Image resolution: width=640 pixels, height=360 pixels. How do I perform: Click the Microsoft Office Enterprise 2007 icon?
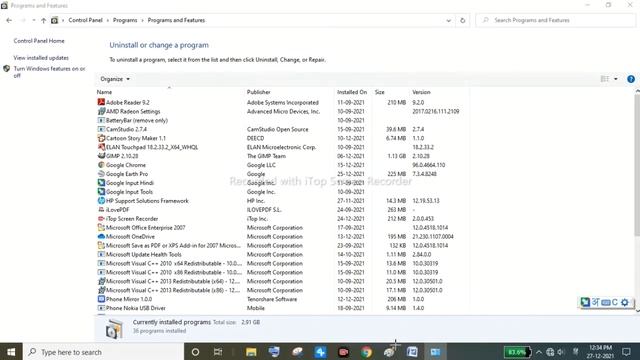(101, 227)
